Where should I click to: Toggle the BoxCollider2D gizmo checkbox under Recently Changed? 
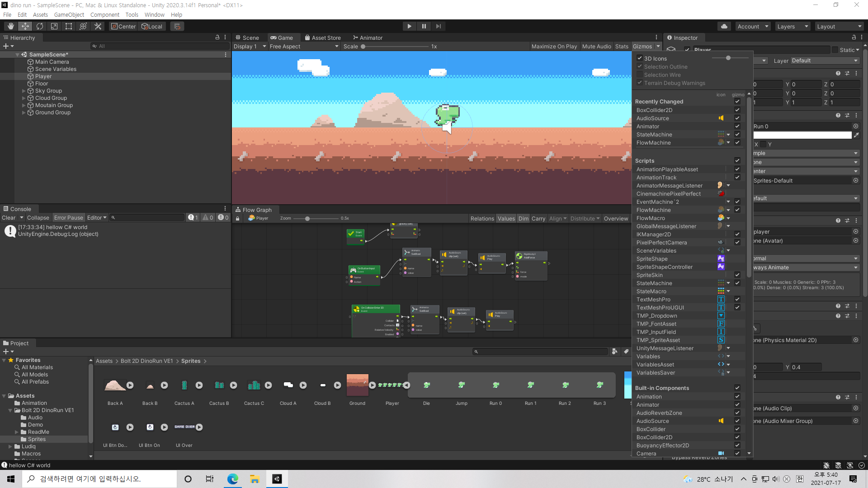[x=737, y=110]
